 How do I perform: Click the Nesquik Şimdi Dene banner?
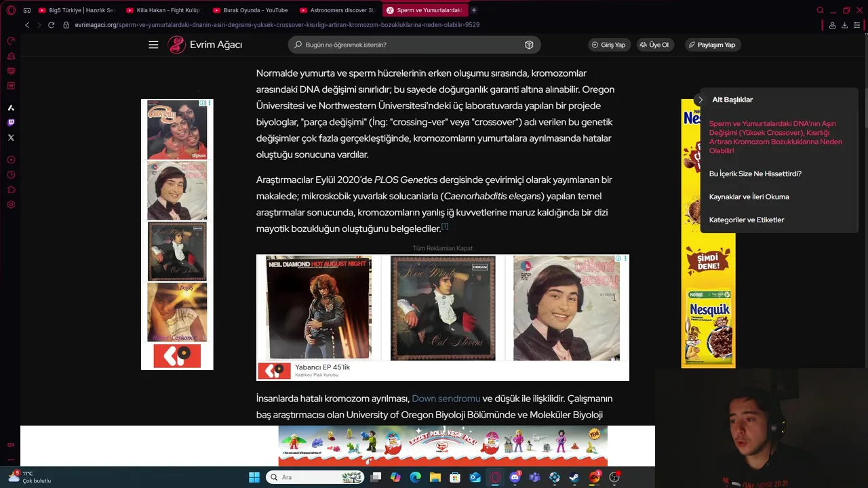708,260
